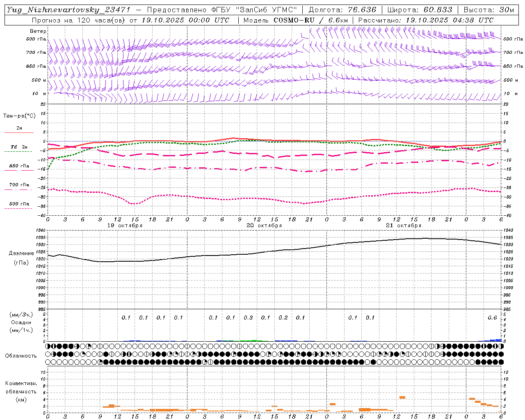Click the (км) unit label of convective panel

(21, 399)
